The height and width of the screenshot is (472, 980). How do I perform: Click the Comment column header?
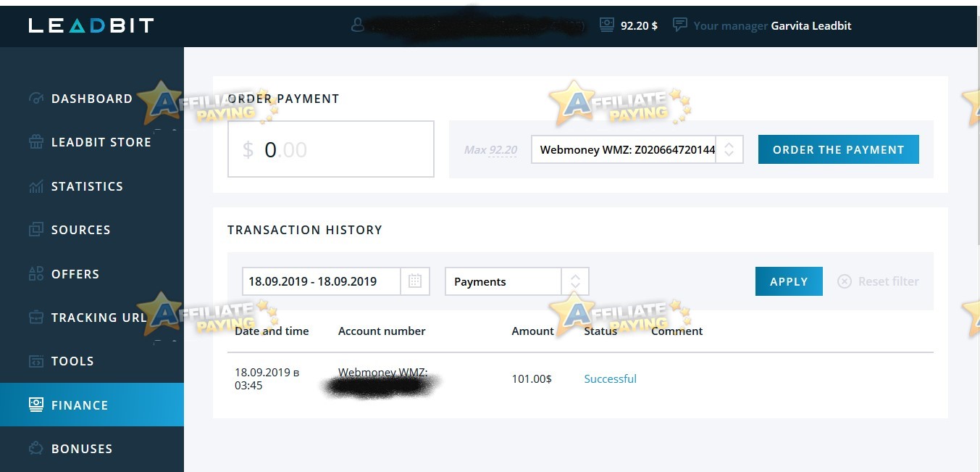tap(677, 331)
